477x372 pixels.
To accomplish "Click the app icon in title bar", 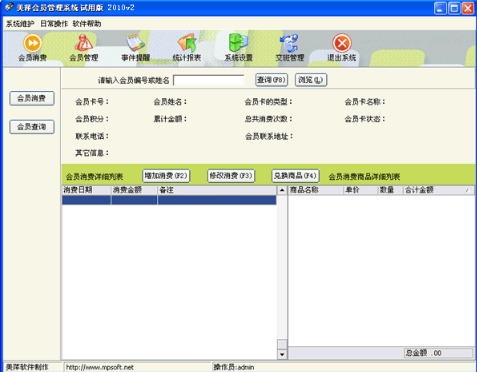I will coord(9,7).
